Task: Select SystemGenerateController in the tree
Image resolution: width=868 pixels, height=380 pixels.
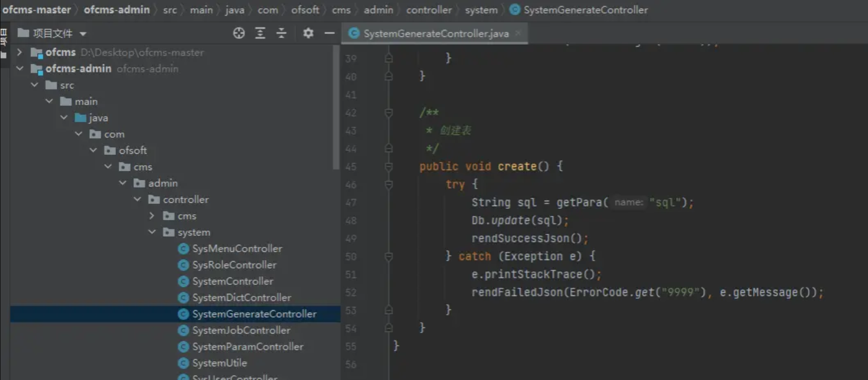Action: point(254,314)
